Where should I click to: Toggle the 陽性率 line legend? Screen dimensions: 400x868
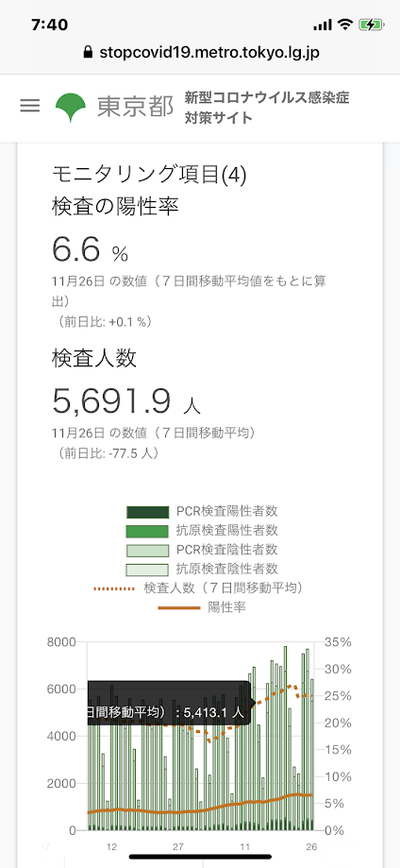pyautogui.click(x=203, y=607)
